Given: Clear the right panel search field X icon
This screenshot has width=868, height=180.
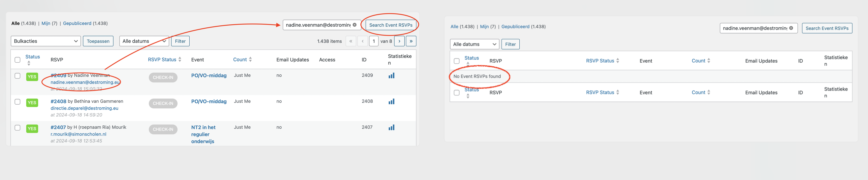Looking at the screenshot, I should point(791,28).
